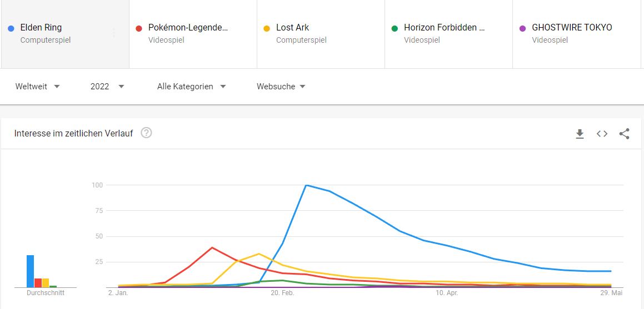The width and height of the screenshot is (644, 309).
Task: Open the 2022 time range dropdown
Action: tap(107, 87)
